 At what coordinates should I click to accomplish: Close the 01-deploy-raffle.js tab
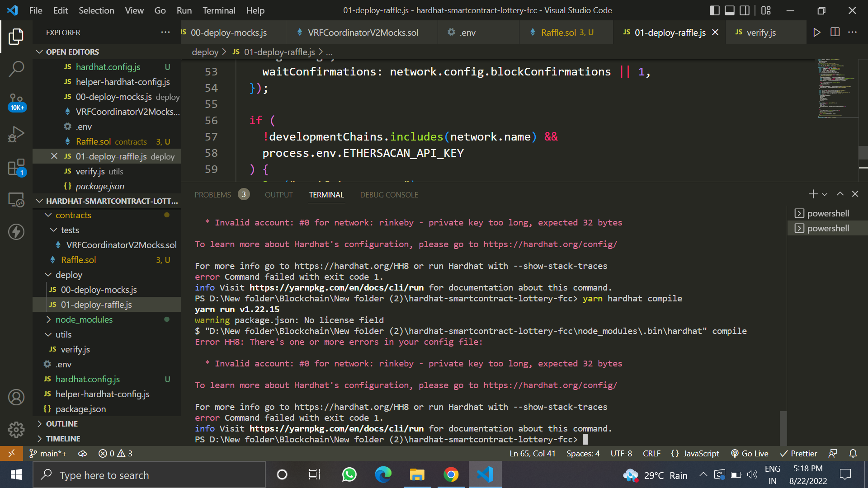[715, 33]
